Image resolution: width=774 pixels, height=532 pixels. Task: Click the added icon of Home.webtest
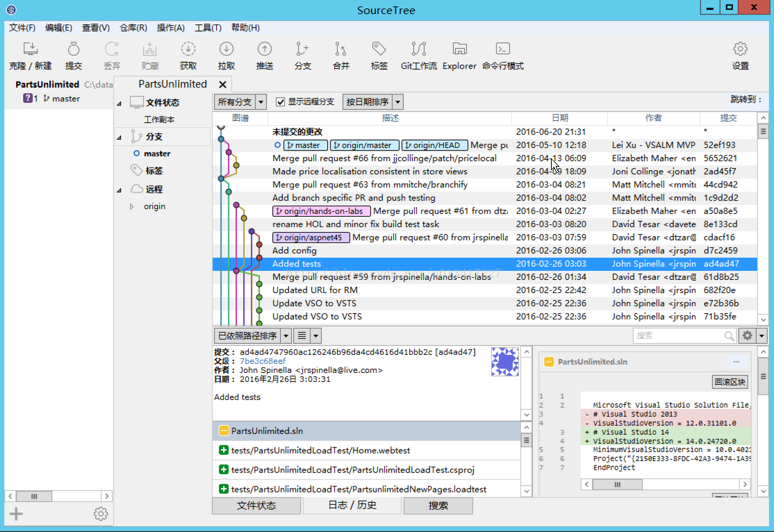[224, 450]
